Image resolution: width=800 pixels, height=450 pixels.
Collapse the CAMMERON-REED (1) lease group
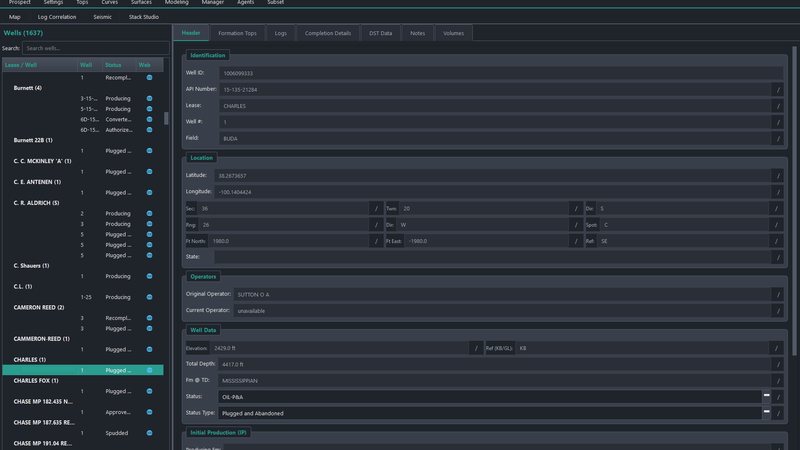41,339
